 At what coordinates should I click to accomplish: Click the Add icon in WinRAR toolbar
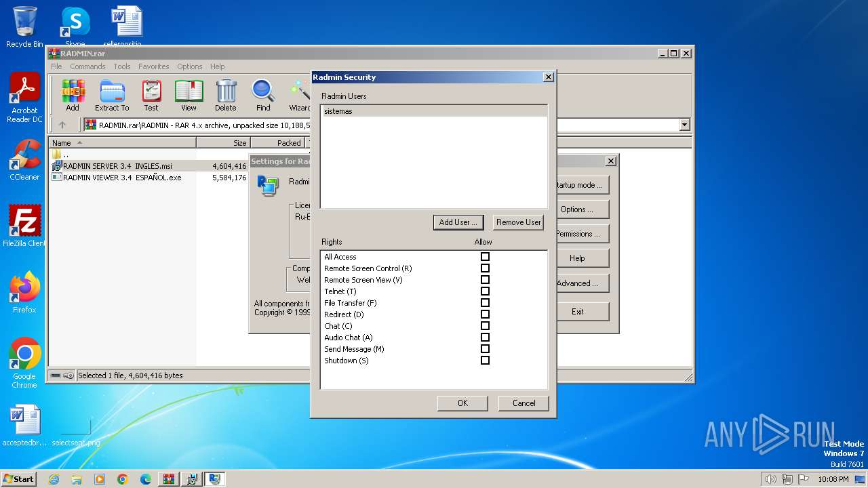click(x=73, y=95)
